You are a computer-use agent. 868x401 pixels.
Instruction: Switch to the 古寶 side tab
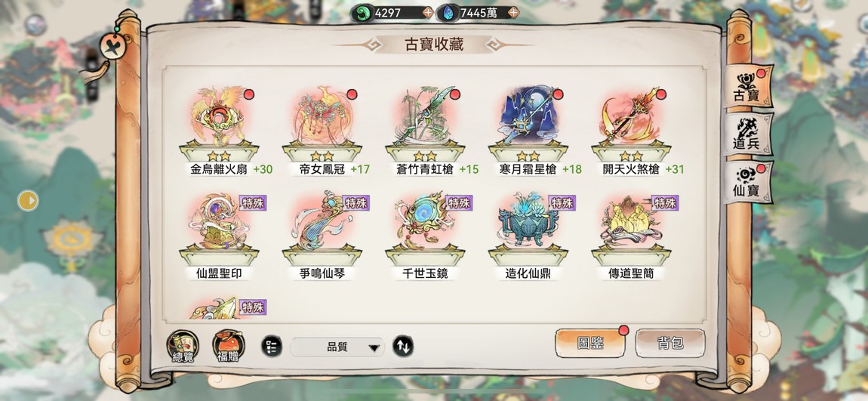click(x=747, y=87)
